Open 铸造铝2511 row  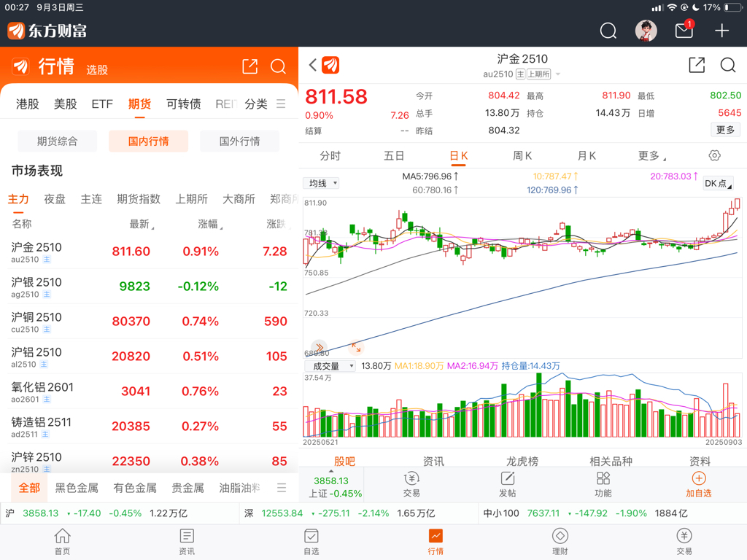(150, 426)
